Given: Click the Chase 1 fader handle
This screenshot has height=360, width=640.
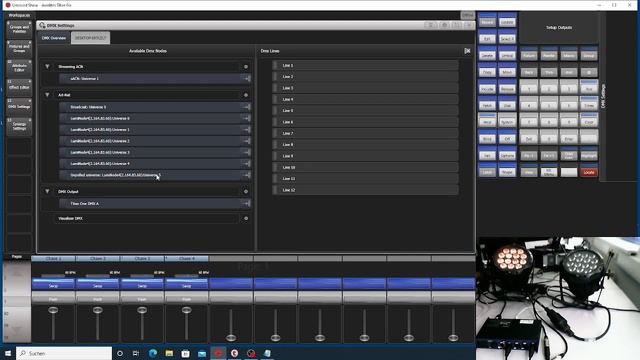Looking at the screenshot, I should click(x=53, y=310).
